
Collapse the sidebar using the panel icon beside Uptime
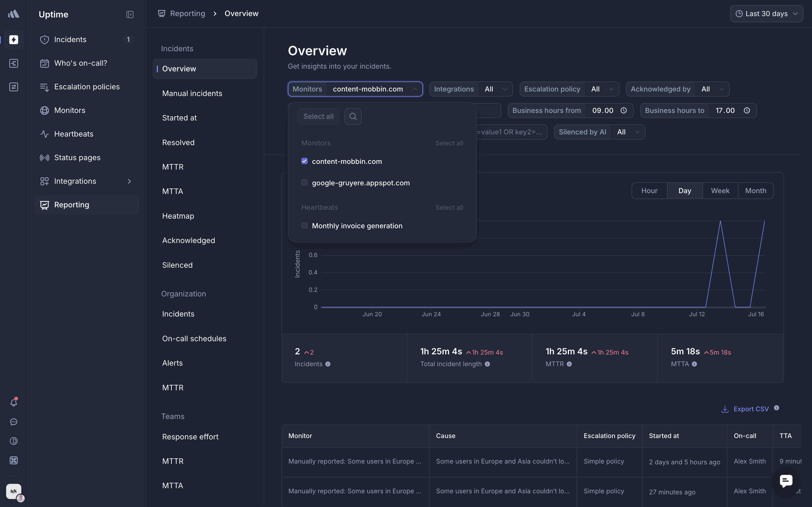[x=130, y=14]
